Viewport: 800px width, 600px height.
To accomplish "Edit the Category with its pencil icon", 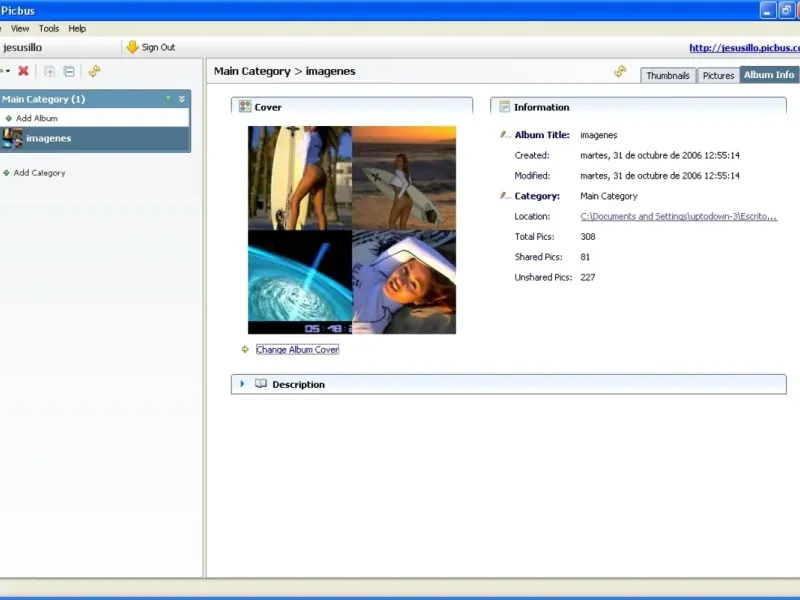I will coord(505,196).
